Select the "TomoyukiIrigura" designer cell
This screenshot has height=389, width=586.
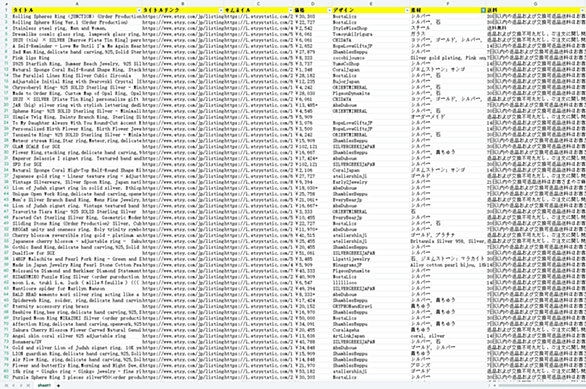(x=371, y=34)
